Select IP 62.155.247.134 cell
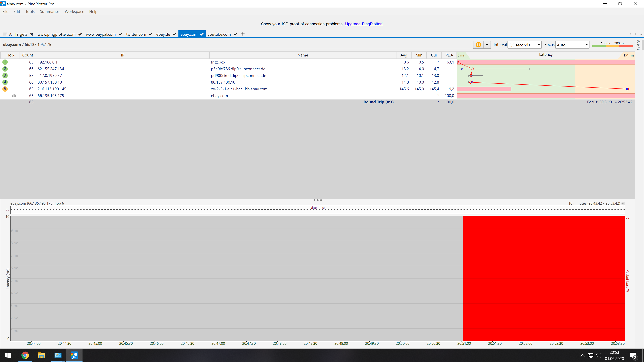Image resolution: width=644 pixels, height=362 pixels. (x=51, y=69)
